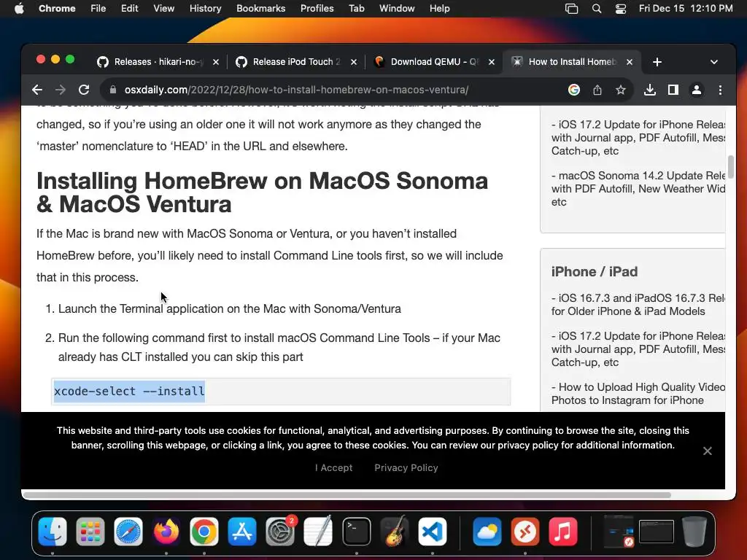Reload the current page
Viewport: 747px width, 560px height.
[84, 90]
